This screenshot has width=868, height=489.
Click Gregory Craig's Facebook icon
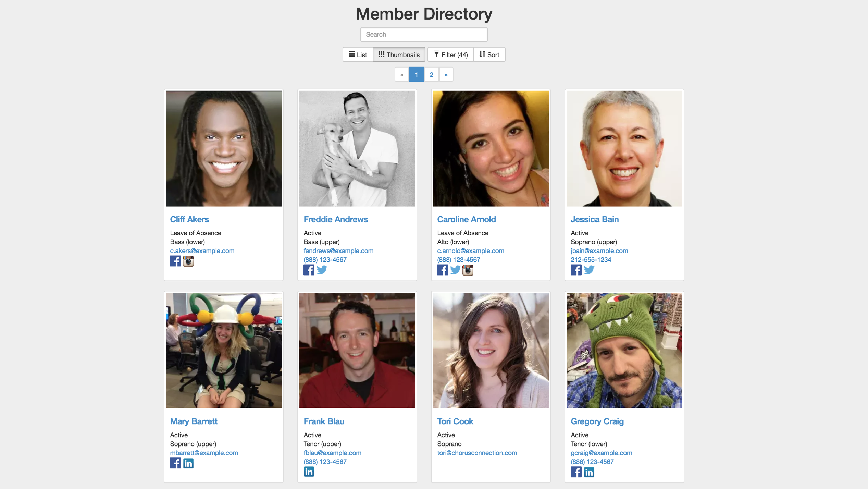coord(575,472)
